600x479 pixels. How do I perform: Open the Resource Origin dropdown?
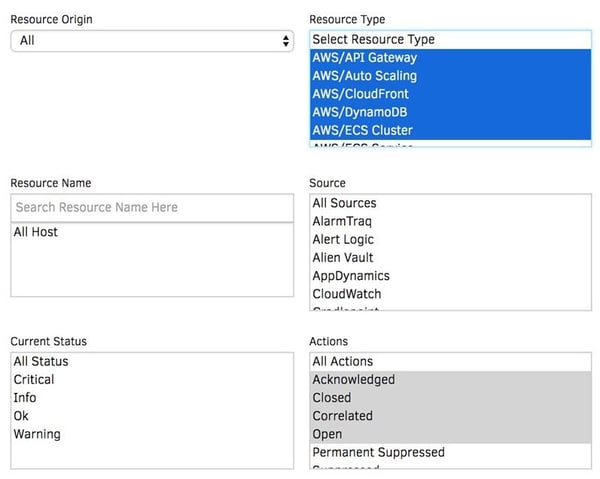pos(152,41)
